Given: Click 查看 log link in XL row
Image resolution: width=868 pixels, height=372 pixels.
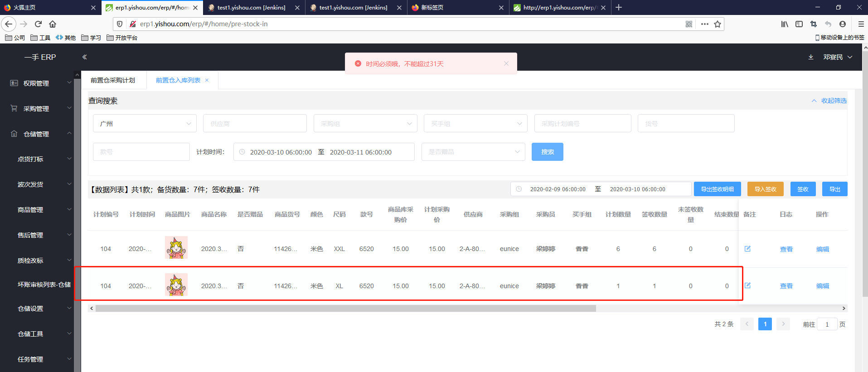Looking at the screenshot, I should pyautogui.click(x=786, y=286).
